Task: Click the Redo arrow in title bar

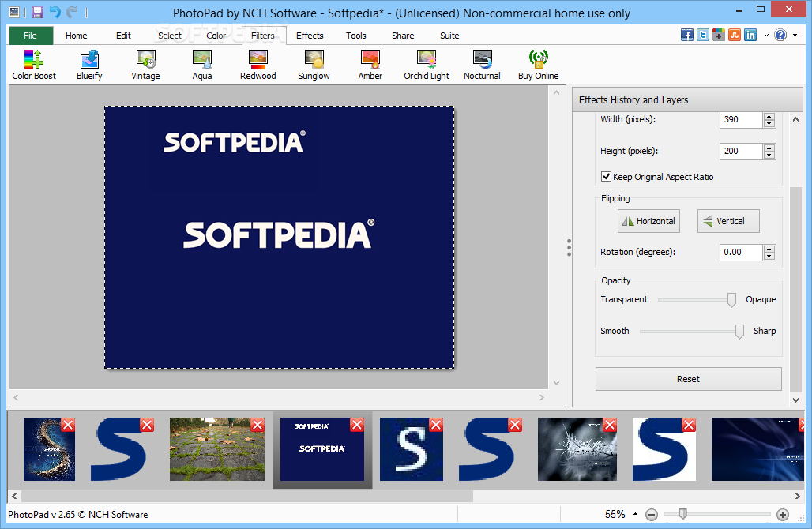Action: [72, 12]
